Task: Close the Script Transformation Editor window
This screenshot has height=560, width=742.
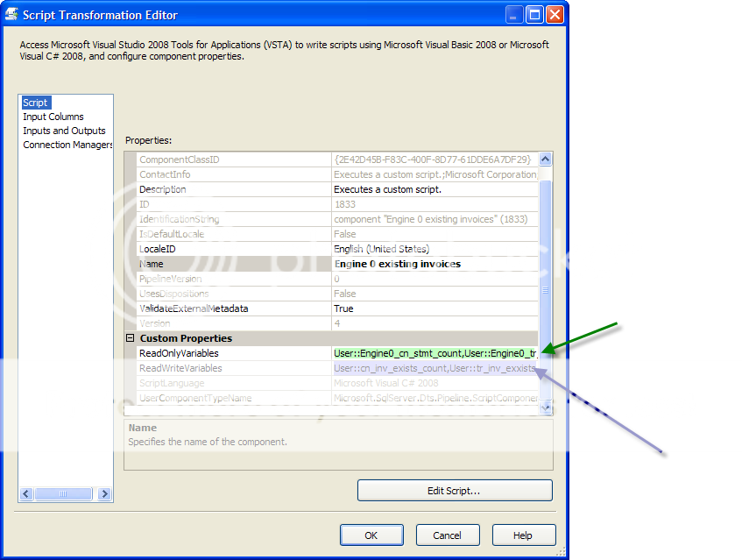Action: (x=556, y=15)
